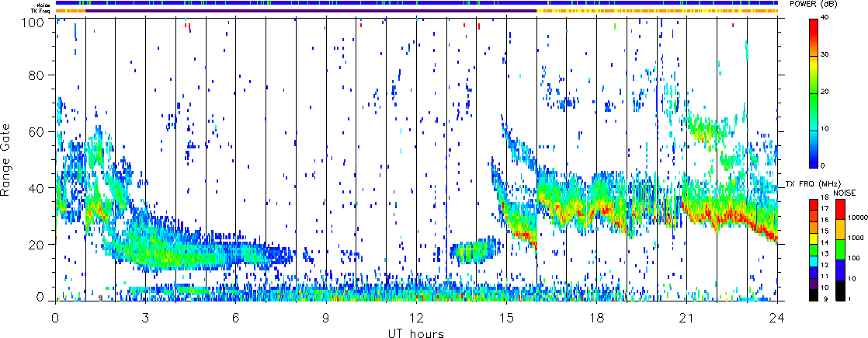Click the "UT hours" x-axis title
The height and width of the screenshot is (338, 868).
pos(416,333)
